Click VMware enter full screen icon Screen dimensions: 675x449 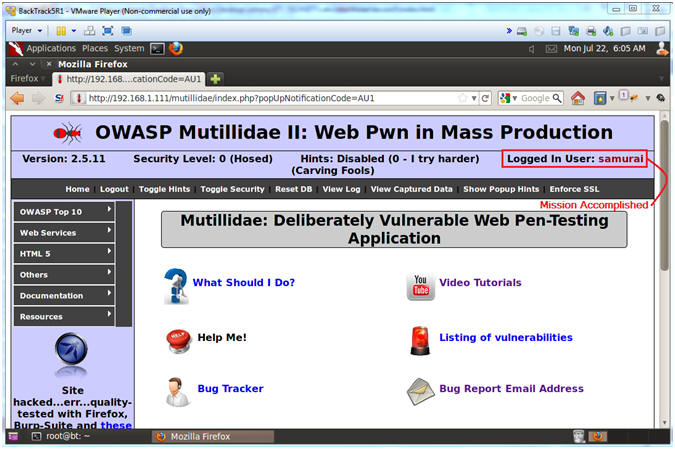[x=108, y=31]
